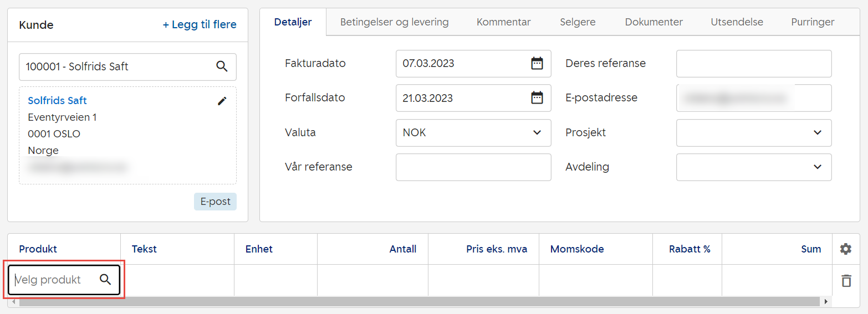
Task: Click the customer search magnifier icon
Action: [x=222, y=66]
